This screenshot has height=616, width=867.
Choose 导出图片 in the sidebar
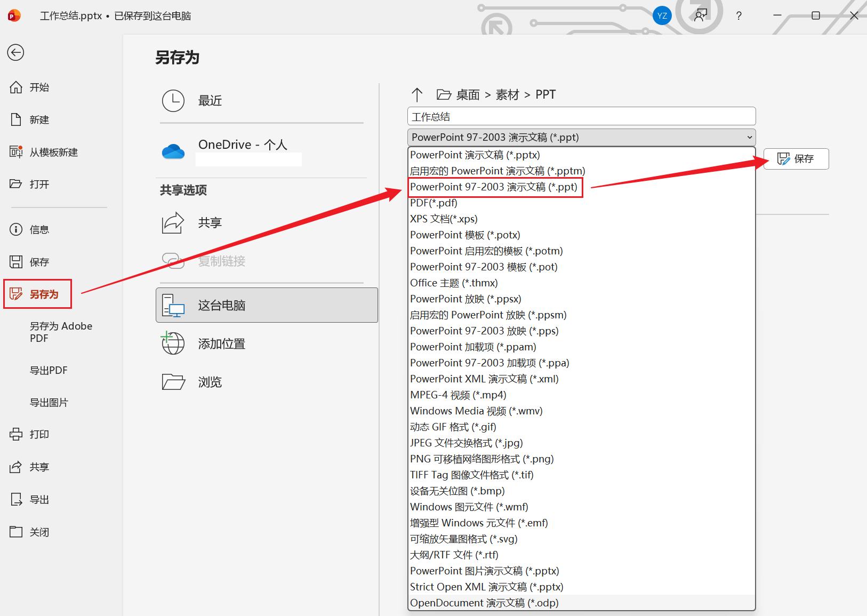pyautogui.click(x=49, y=403)
